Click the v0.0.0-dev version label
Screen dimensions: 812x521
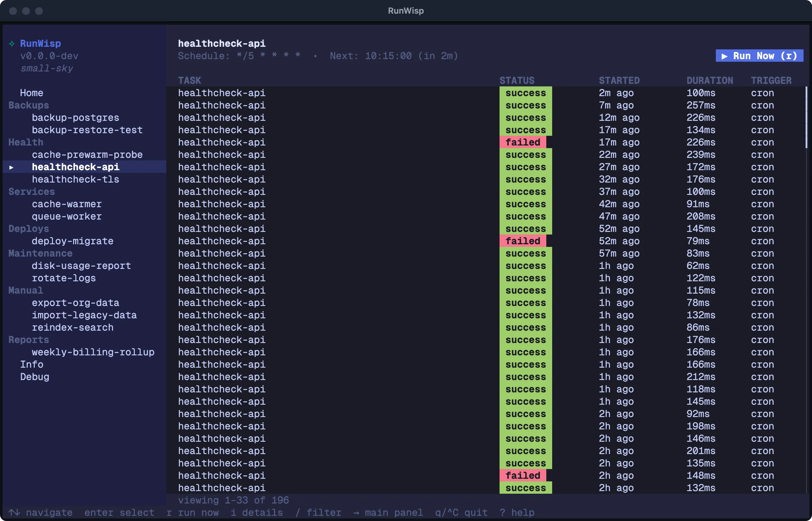pyautogui.click(x=49, y=56)
